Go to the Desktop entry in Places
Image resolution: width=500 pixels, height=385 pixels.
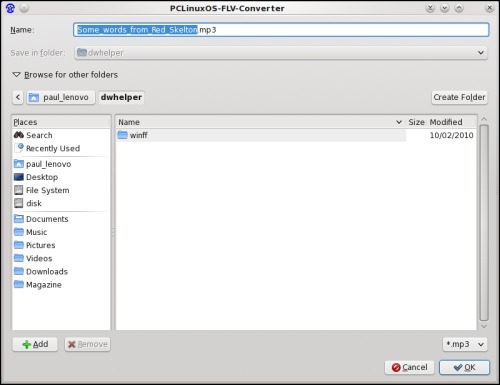click(42, 177)
